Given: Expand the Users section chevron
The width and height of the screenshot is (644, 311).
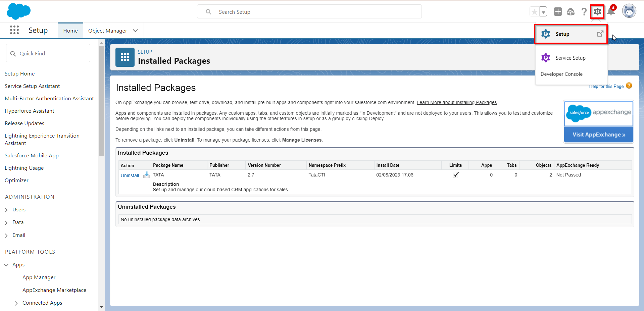Looking at the screenshot, I should pos(6,210).
